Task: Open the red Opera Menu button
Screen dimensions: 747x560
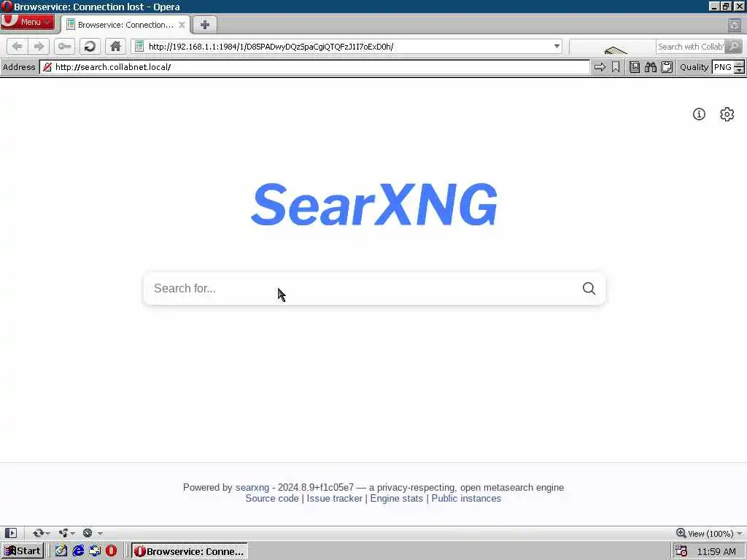Action: tap(27, 22)
